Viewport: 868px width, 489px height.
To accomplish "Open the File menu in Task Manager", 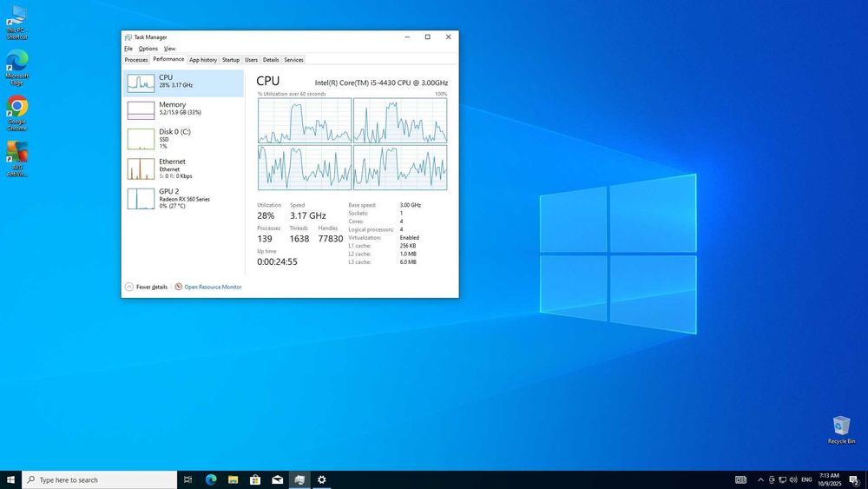I will 128,49.
